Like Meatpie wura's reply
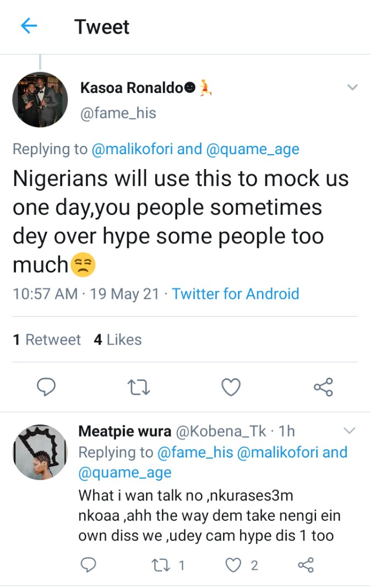The width and height of the screenshot is (370, 588). coord(233,565)
